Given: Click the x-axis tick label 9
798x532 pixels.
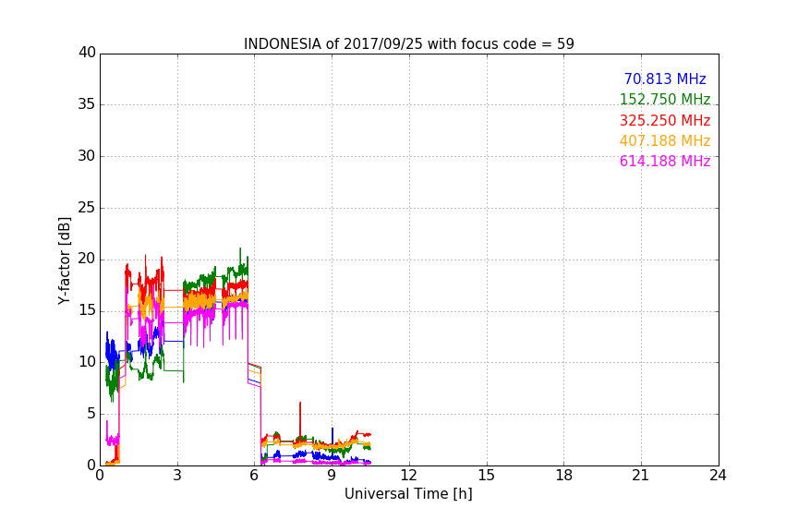Looking at the screenshot, I should click(x=332, y=476).
